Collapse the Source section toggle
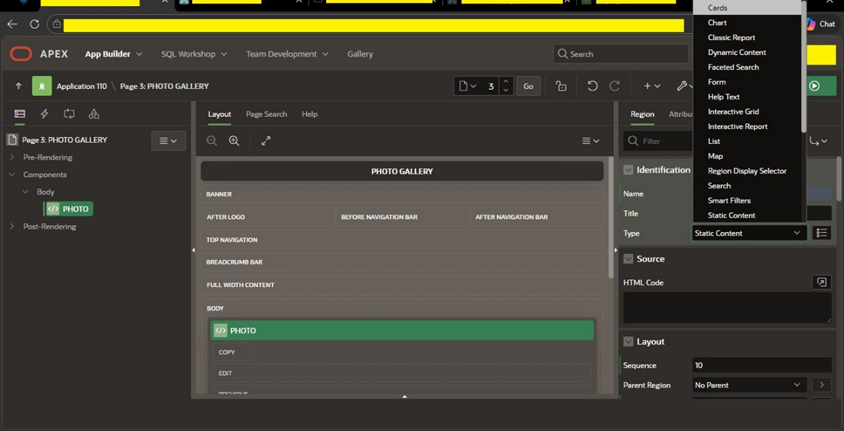Image resolution: width=844 pixels, height=431 pixels. [x=628, y=259]
